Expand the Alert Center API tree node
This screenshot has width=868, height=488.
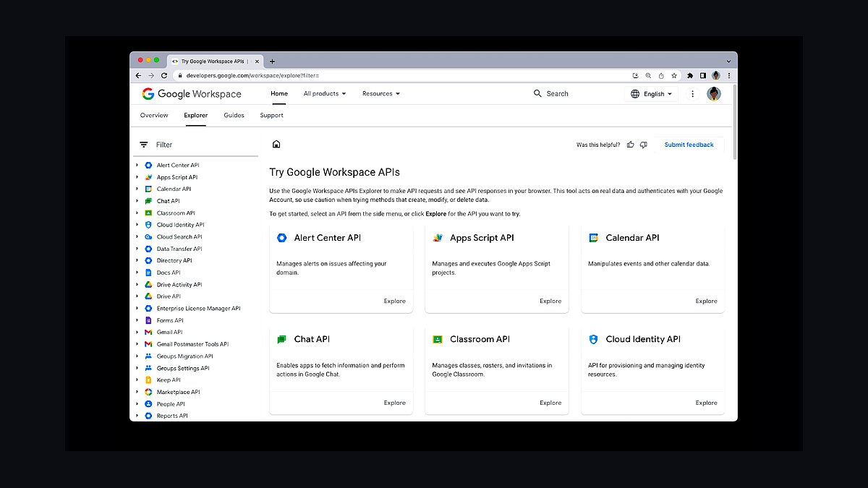(137, 166)
